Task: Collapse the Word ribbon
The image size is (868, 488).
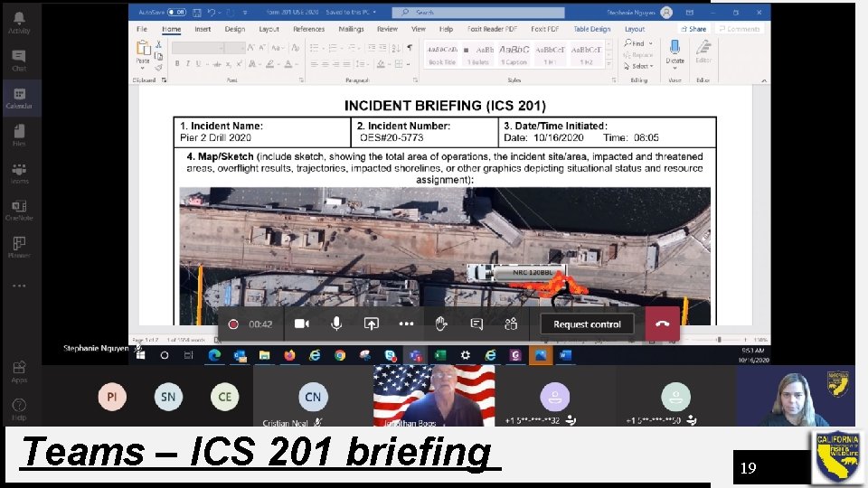Action: (x=764, y=80)
